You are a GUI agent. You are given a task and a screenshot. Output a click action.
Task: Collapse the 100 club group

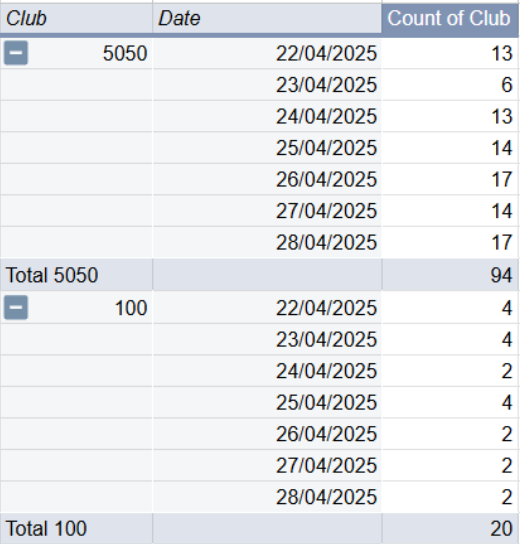click(16, 307)
